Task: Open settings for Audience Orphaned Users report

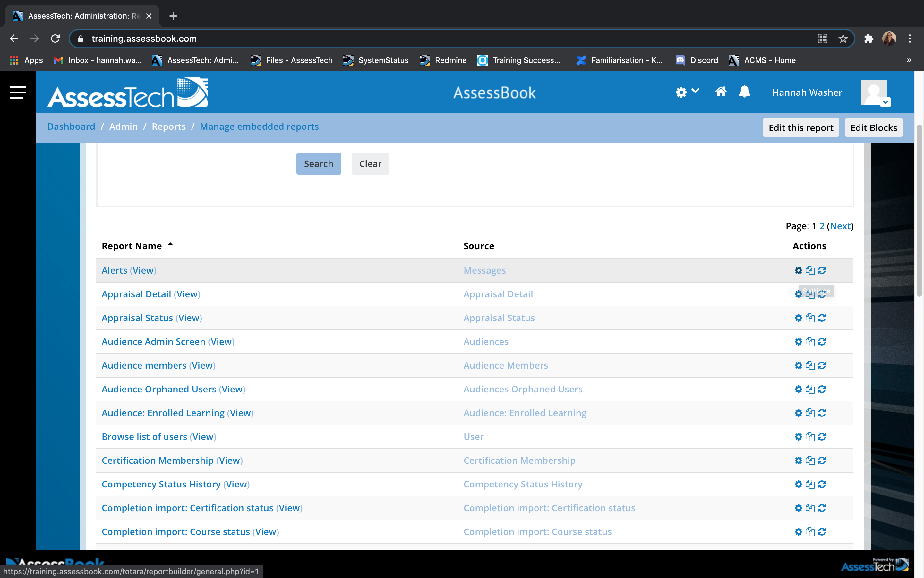Action: point(798,389)
